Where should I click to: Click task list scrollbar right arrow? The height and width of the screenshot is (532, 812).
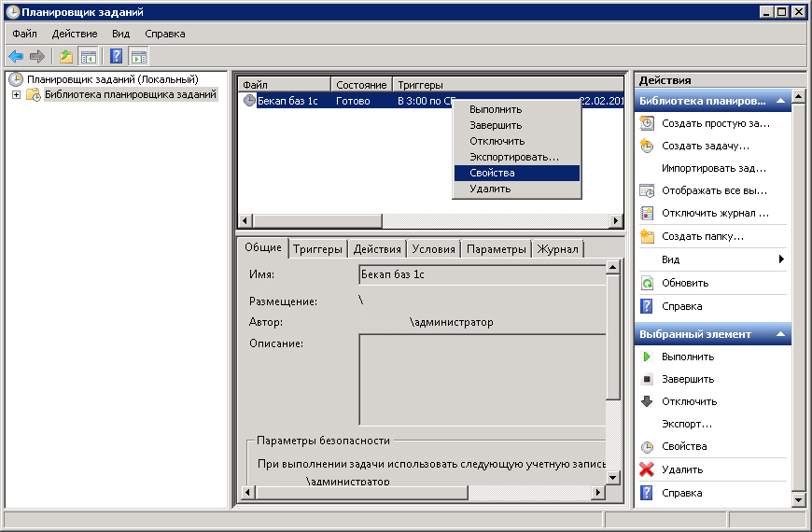[x=615, y=220]
